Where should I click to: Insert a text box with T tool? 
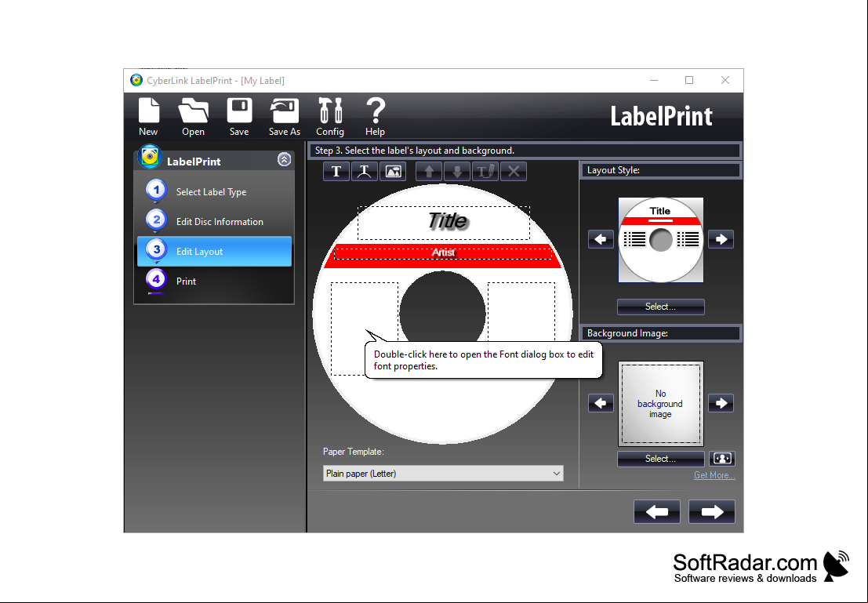tap(336, 171)
